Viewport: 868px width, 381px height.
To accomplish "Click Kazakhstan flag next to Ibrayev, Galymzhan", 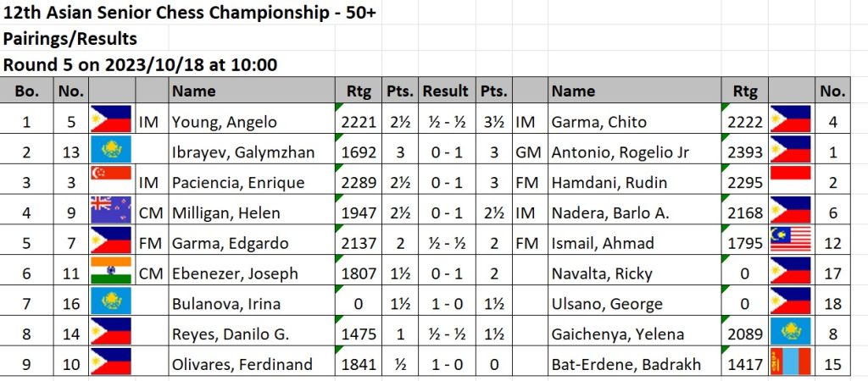I will (110, 152).
